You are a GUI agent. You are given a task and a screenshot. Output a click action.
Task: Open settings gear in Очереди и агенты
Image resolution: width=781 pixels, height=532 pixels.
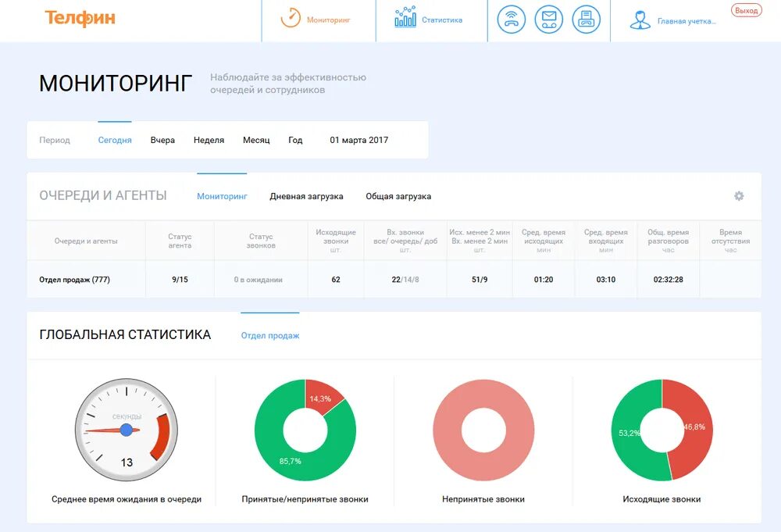[x=739, y=196]
